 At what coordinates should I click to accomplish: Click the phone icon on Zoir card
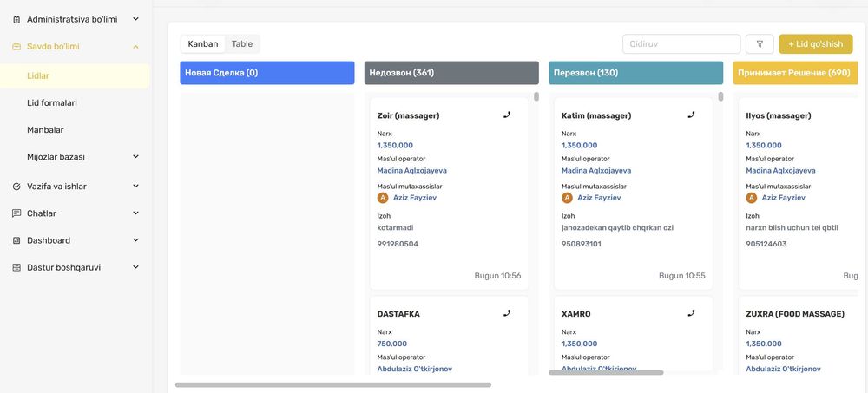(507, 115)
